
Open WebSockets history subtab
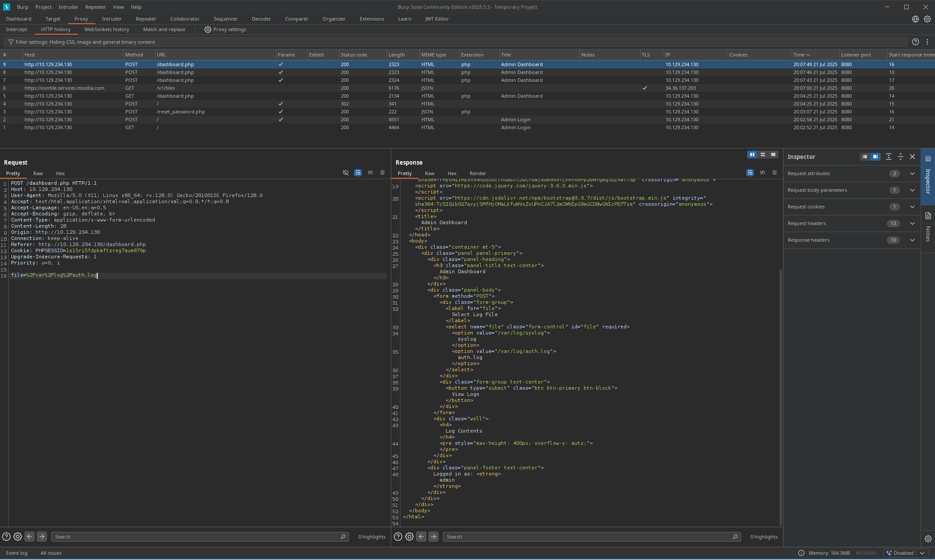point(106,29)
